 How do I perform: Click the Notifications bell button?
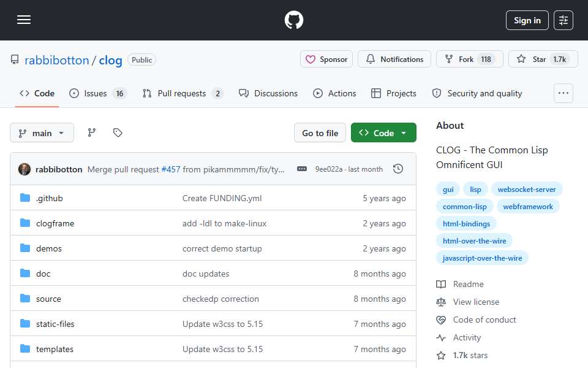(x=394, y=59)
